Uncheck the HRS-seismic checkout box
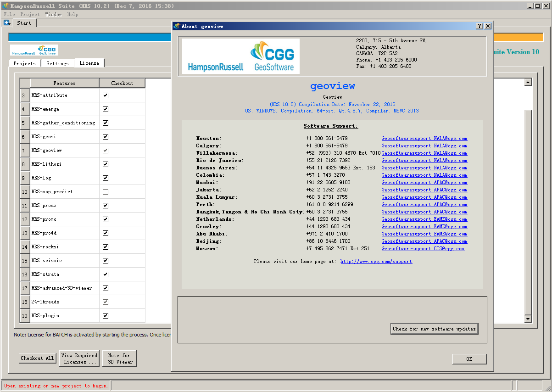The height and width of the screenshot is (392, 552). [x=106, y=261]
